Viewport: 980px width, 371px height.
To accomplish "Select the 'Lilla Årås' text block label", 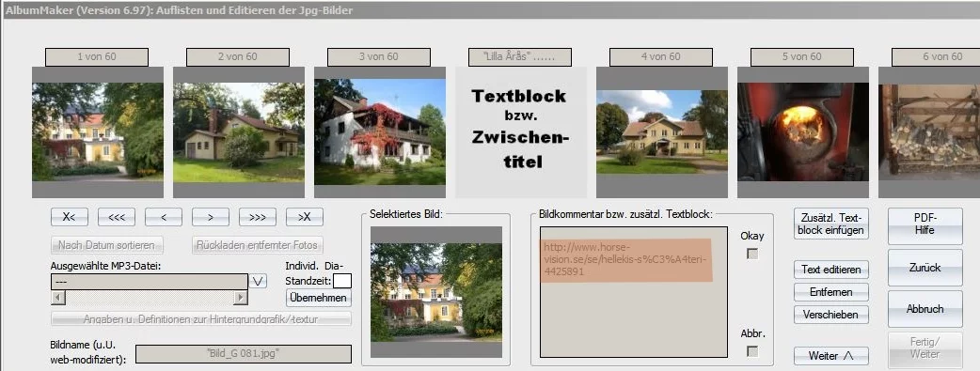I will [519, 57].
